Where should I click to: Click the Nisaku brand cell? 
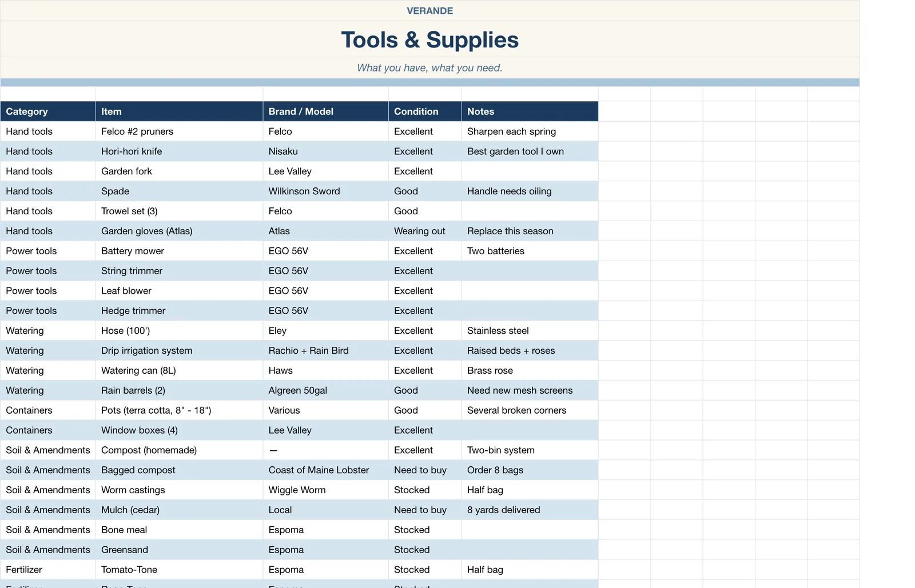click(x=325, y=151)
